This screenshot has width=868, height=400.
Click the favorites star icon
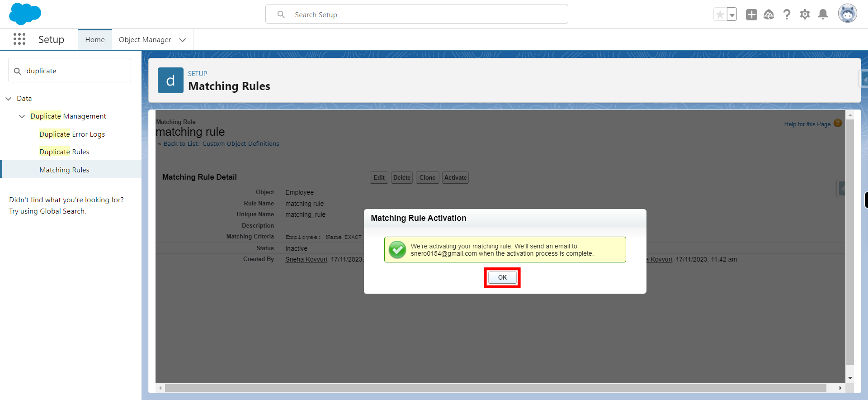[720, 14]
